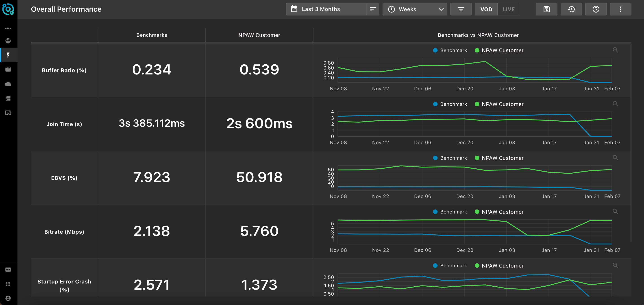Click the benchmark value 0.234
This screenshot has width=644, height=305.
tap(152, 70)
